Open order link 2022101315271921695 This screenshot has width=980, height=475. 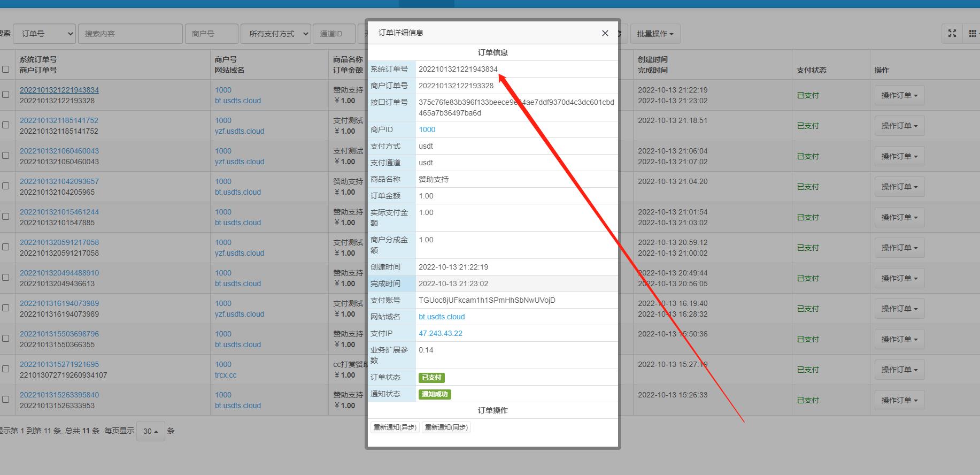coord(59,364)
